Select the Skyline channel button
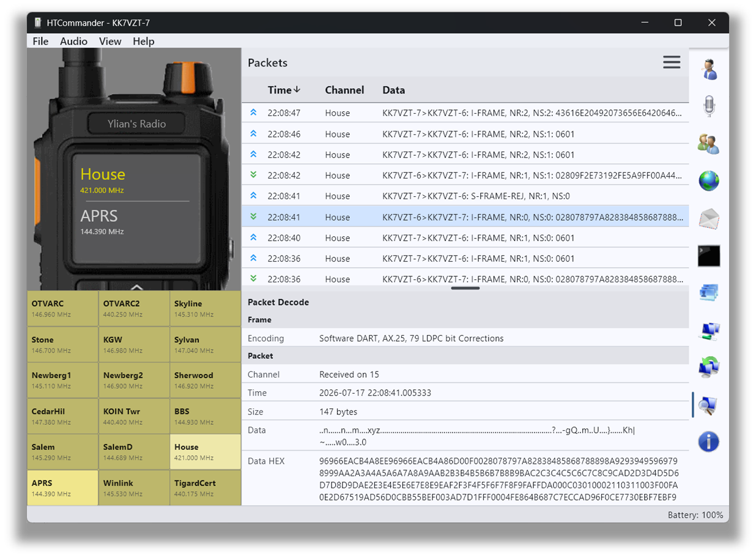The height and width of the screenshot is (558, 756). (205, 309)
